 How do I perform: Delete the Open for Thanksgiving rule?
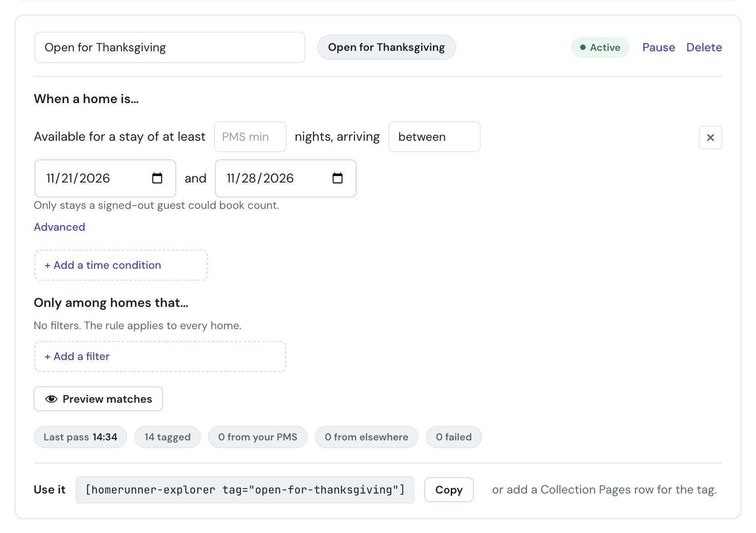tap(704, 48)
